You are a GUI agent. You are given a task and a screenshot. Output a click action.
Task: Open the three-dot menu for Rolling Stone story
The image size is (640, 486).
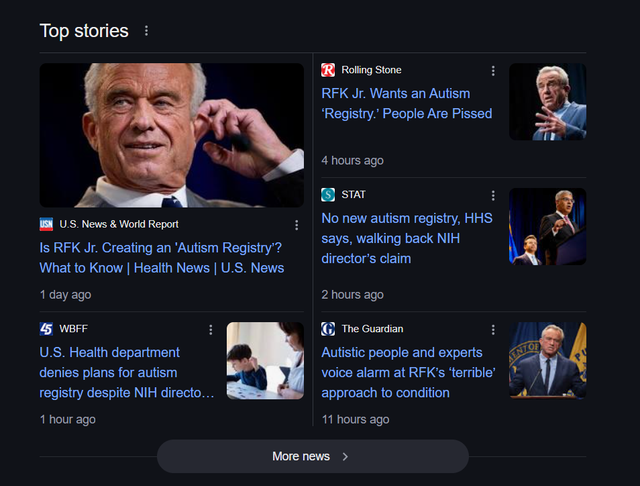(493, 71)
